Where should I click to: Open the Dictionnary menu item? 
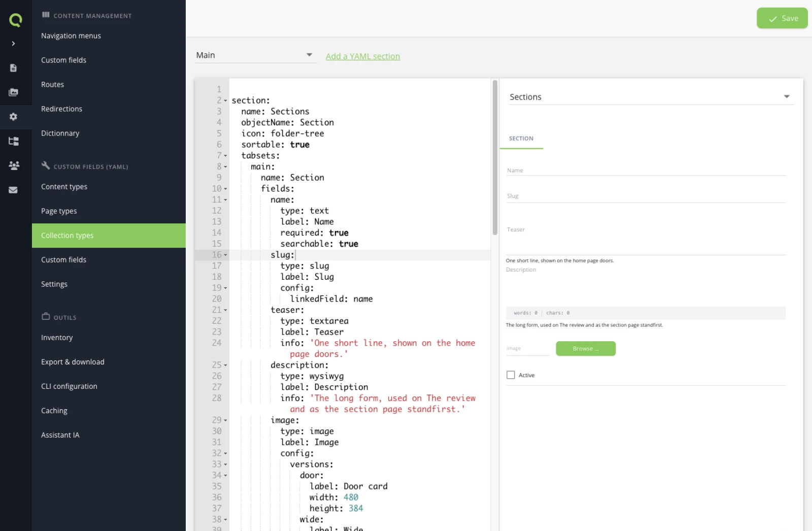[x=60, y=133]
